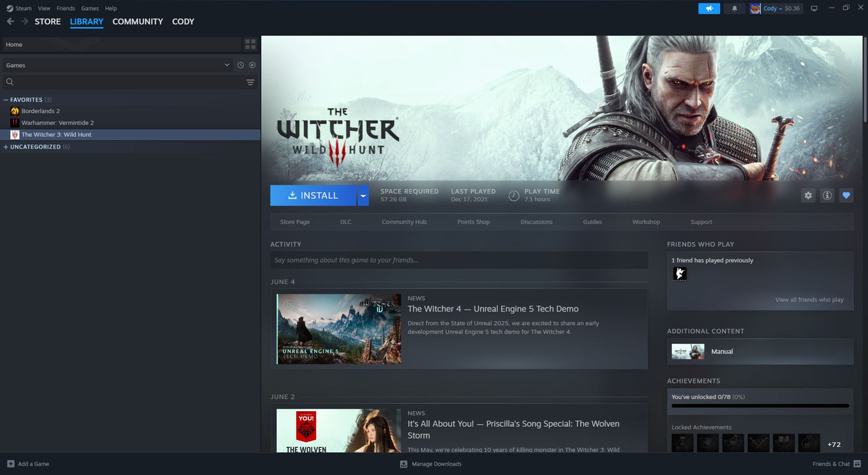
Task: Open game settings gear icon
Action: pos(808,195)
